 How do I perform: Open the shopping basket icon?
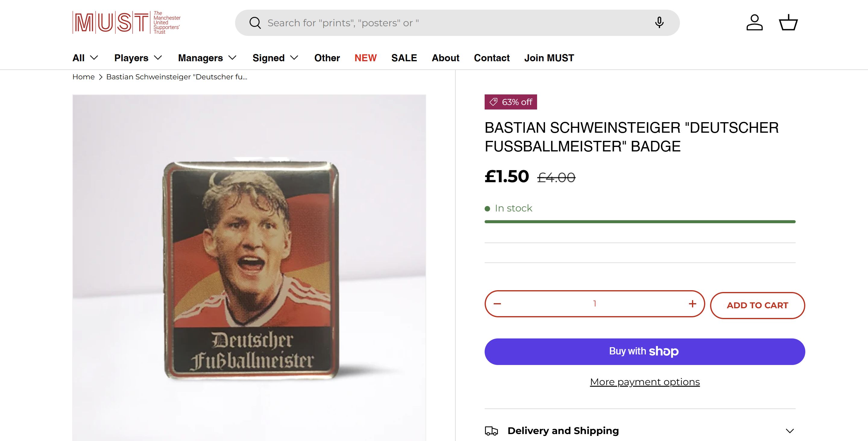(x=788, y=23)
